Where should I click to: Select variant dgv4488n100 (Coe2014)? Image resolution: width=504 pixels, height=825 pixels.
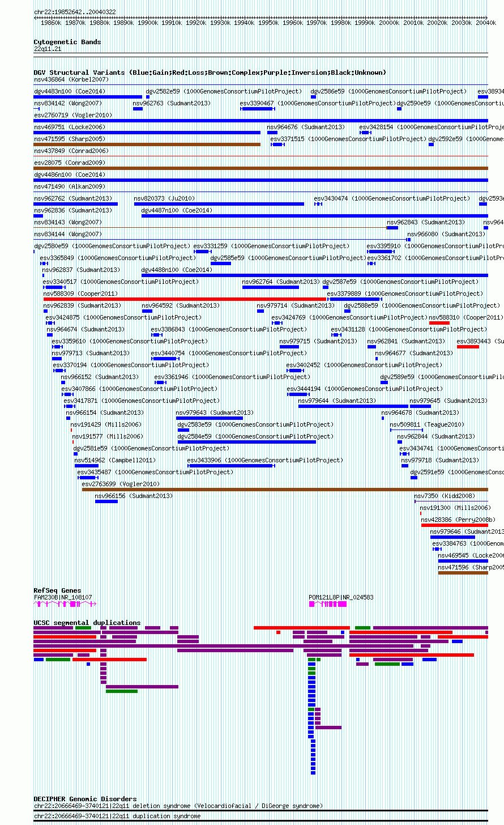(x=314, y=275)
